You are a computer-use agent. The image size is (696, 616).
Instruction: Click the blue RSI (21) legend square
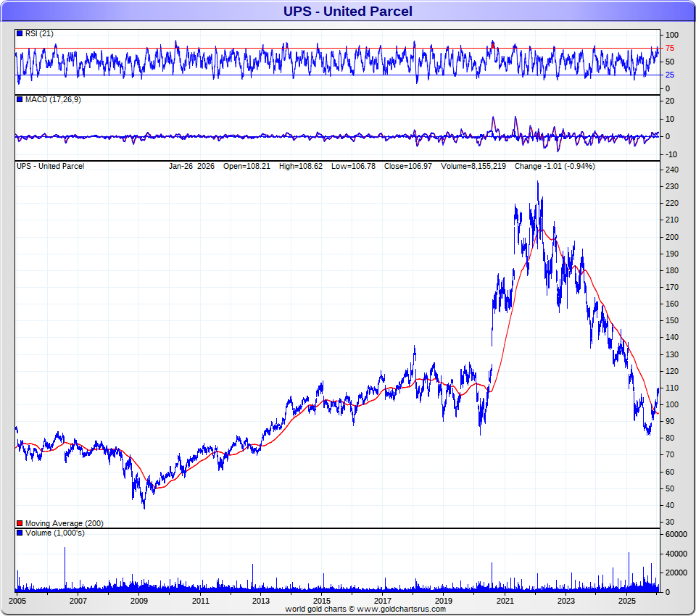pos(20,34)
